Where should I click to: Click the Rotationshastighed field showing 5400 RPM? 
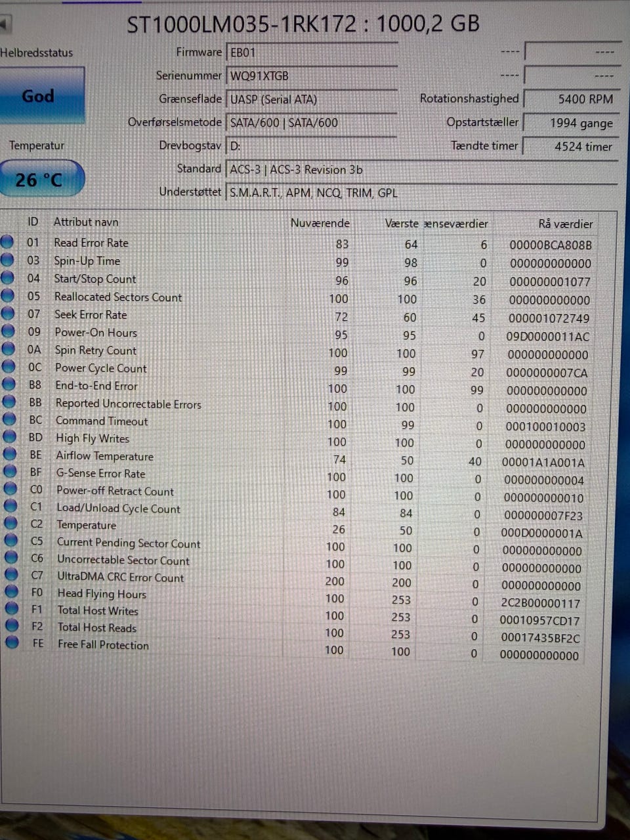tap(570, 99)
